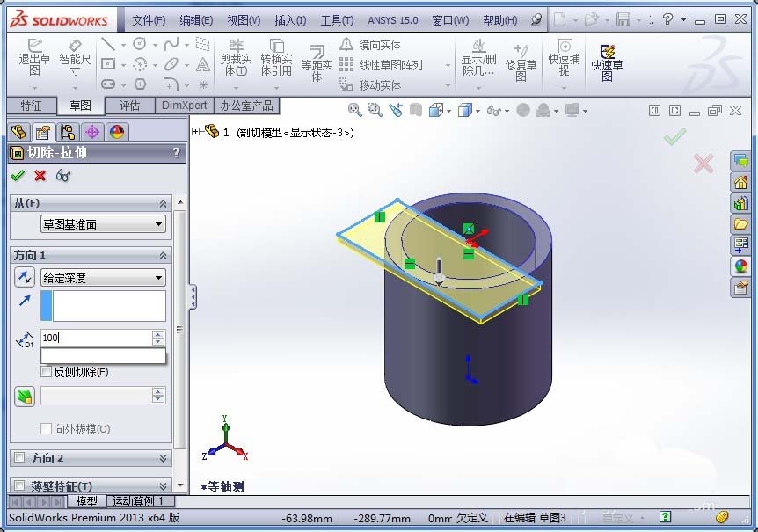
Task: Cancel cut-extrude with red X
Action: click(x=40, y=175)
